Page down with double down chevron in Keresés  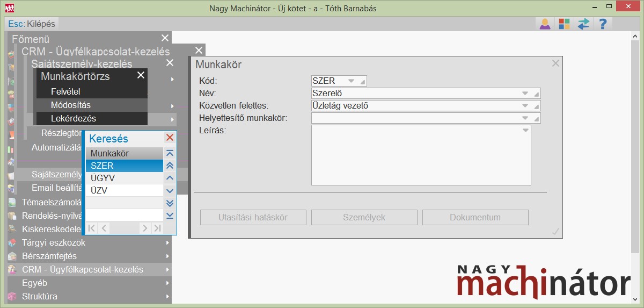coord(170,203)
